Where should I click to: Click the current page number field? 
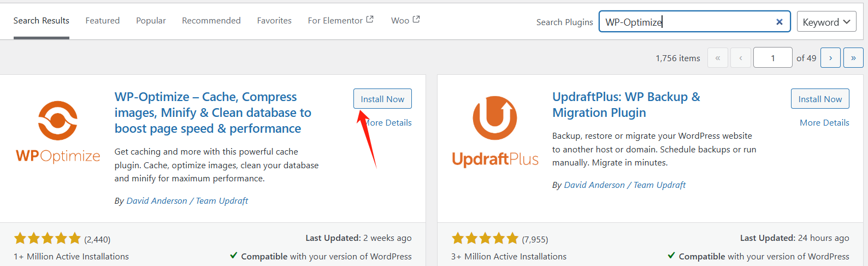tap(772, 58)
